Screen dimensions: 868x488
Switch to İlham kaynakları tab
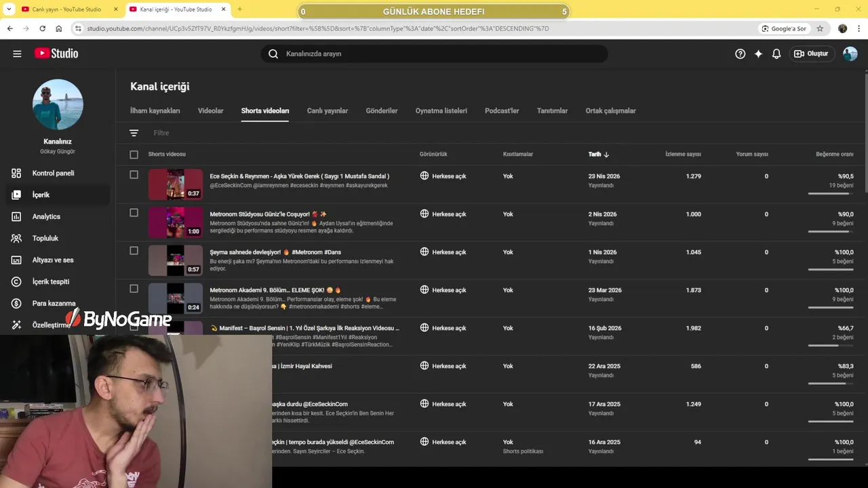(155, 110)
